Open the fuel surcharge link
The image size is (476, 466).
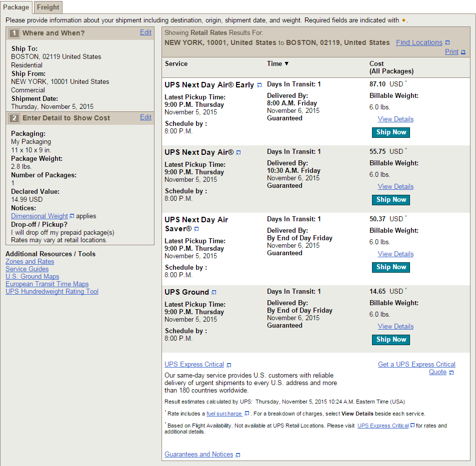pos(224,414)
